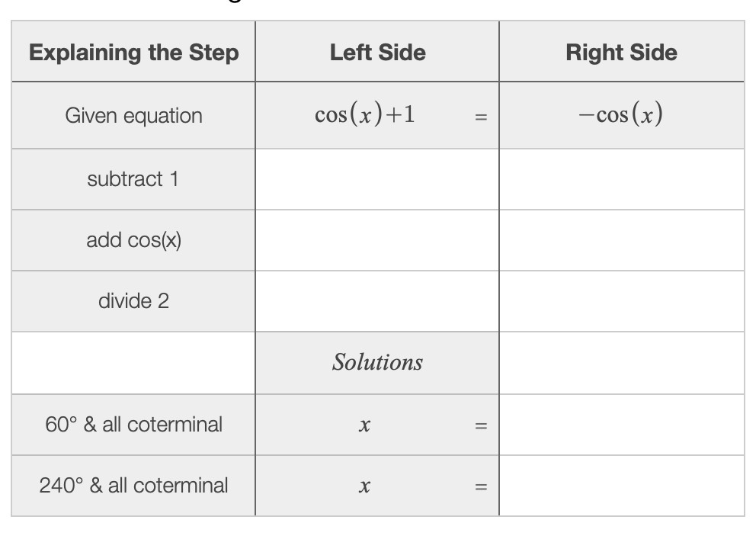Click the answer cell for 60° coterminal row
This screenshot has height=552, width=756.
click(621, 425)
